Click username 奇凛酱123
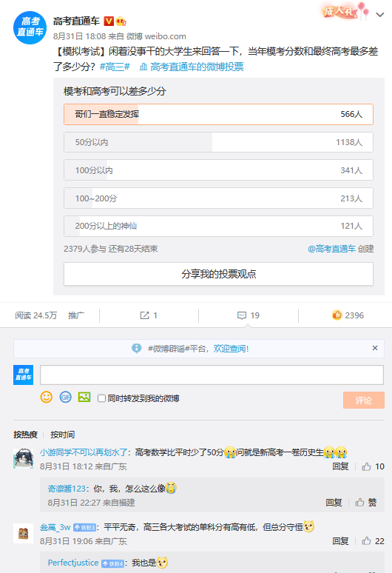The width and height of the screenshot is (392, 573). click(67, 489)
